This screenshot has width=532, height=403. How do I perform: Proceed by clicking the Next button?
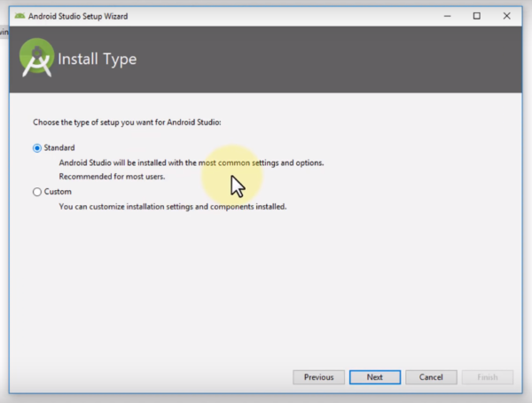(374, 377)
